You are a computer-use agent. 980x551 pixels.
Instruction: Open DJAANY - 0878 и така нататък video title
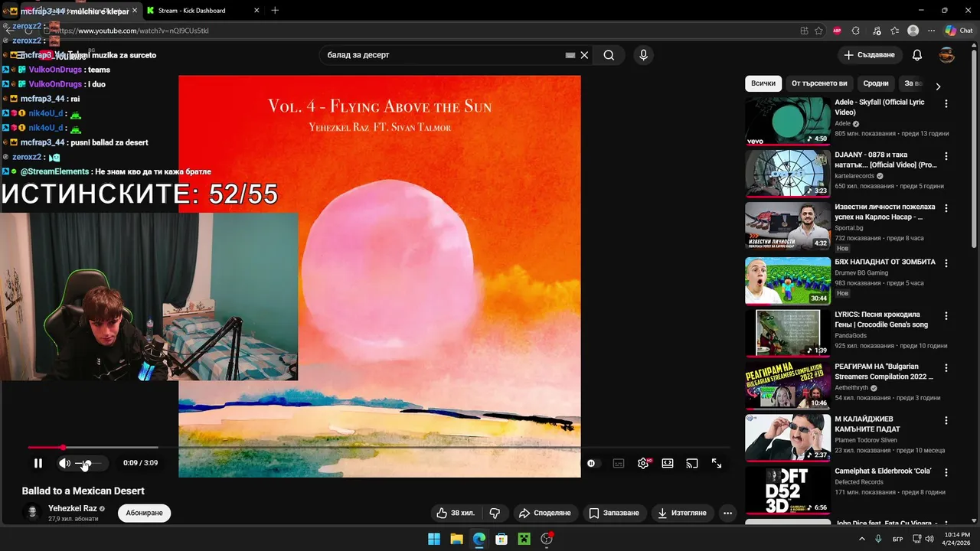tap(886, 159)
